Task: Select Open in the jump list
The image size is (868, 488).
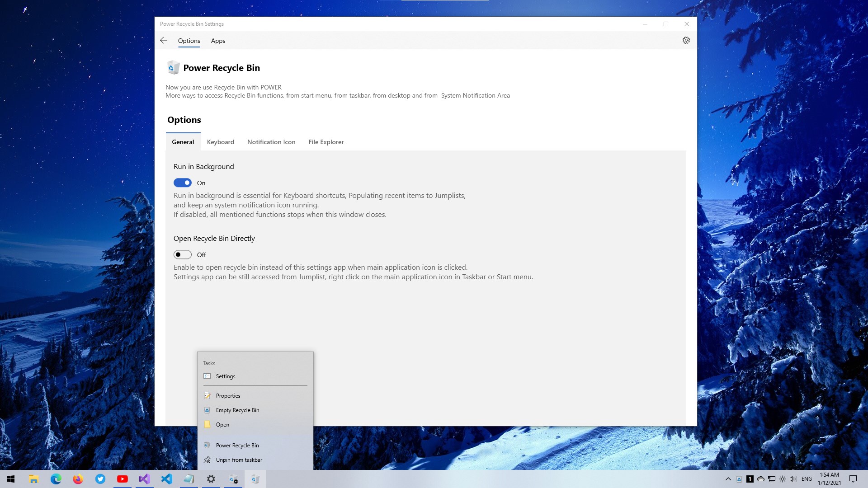Action: pos(255,424)
